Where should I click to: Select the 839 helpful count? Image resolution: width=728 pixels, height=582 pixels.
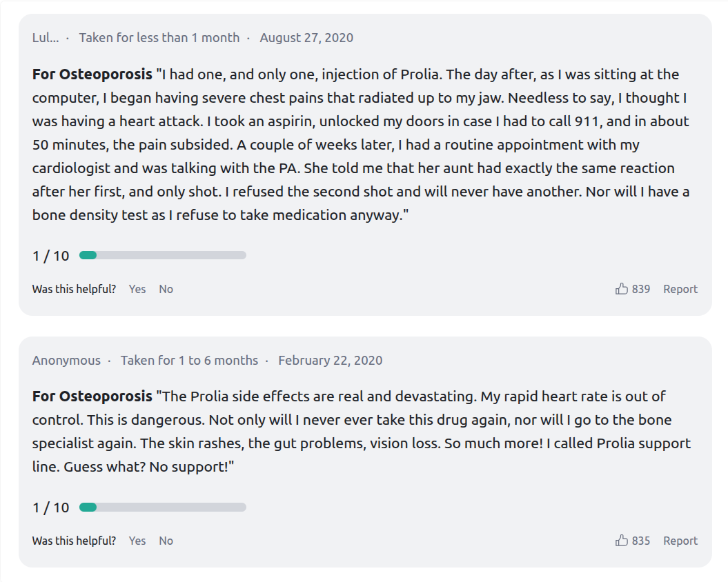[x=641, y=289]
